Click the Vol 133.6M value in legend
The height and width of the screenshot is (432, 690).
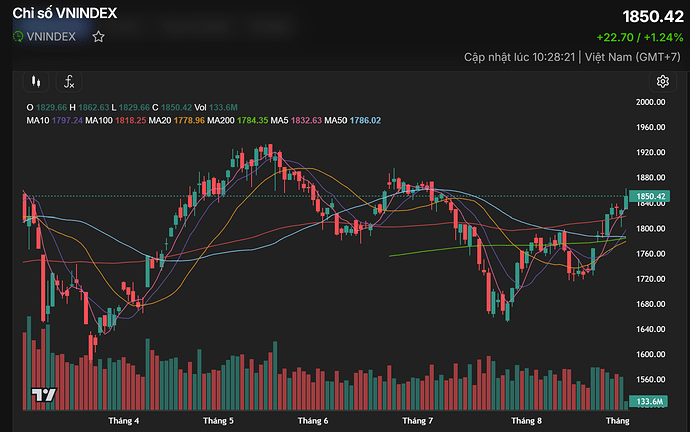coord(216,107)
